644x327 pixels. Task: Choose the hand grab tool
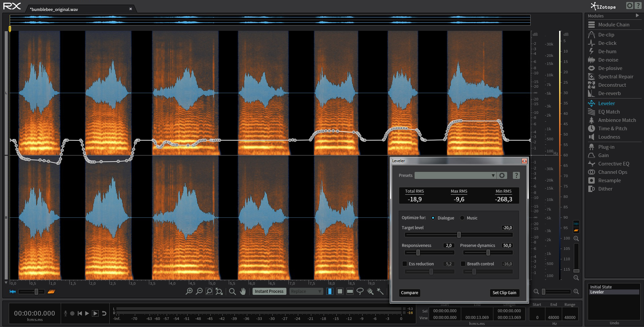[243, 291]
